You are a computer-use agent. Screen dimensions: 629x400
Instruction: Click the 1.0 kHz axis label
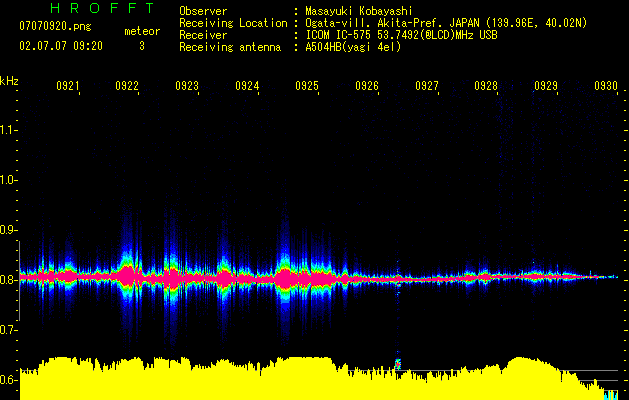(7, 180)
